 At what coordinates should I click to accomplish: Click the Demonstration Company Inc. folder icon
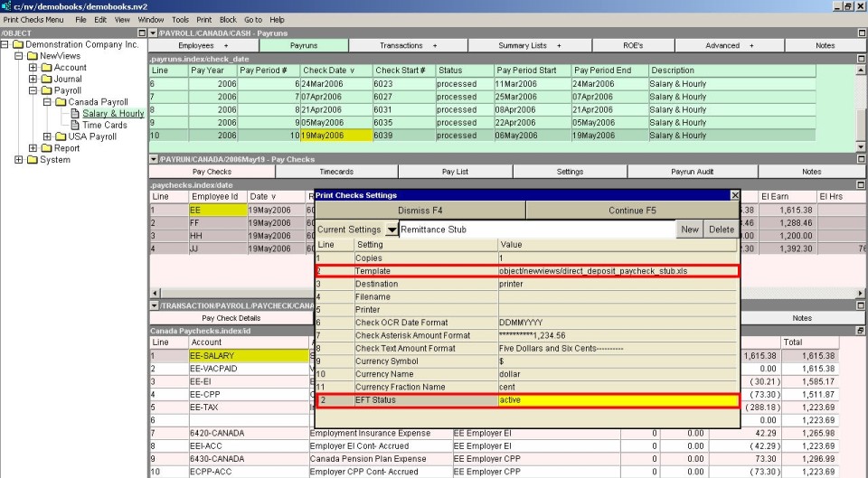18,44
